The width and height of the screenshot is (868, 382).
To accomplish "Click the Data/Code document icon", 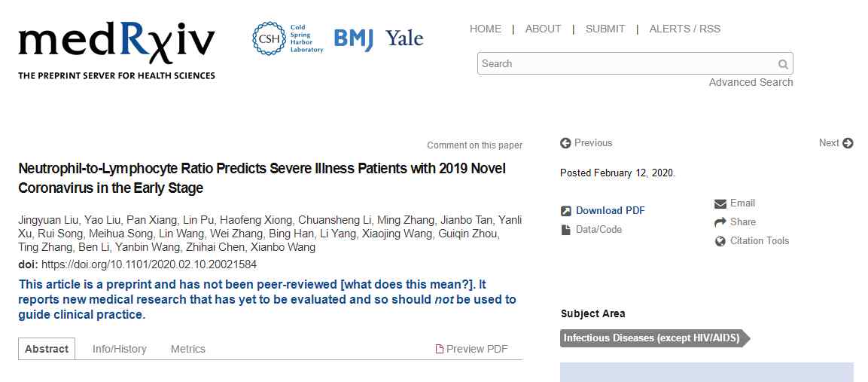I will pos(566,230).
